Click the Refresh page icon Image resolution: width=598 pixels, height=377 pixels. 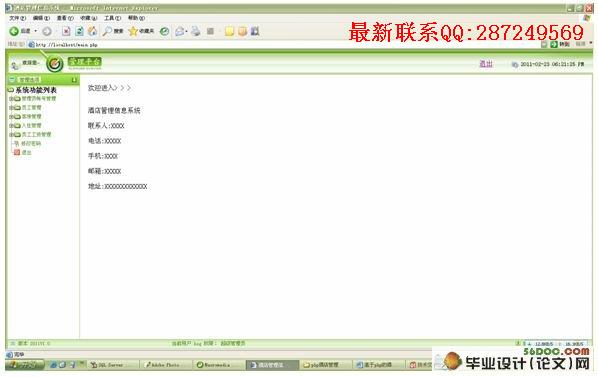coord(79,31)
